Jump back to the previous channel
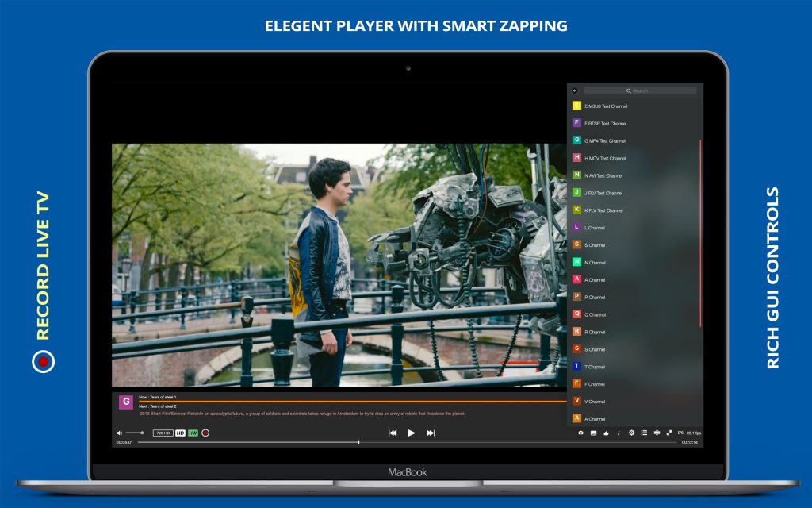This screenshot has height=508, width=812. pos(391,433)
